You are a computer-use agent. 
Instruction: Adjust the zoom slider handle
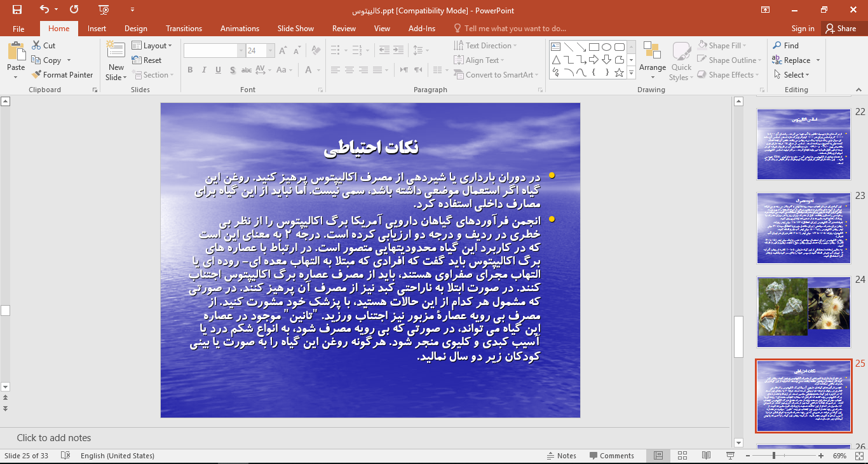pos(773,456)
